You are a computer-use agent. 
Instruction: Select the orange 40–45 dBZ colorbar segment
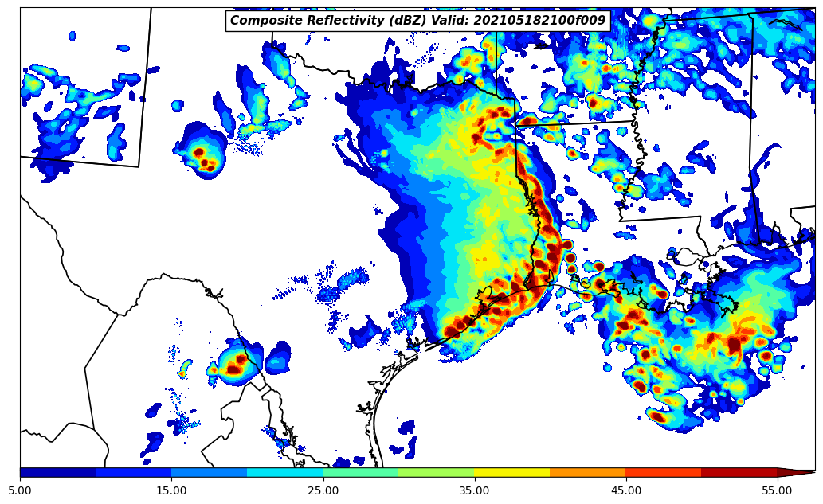[x=587, y=472]
